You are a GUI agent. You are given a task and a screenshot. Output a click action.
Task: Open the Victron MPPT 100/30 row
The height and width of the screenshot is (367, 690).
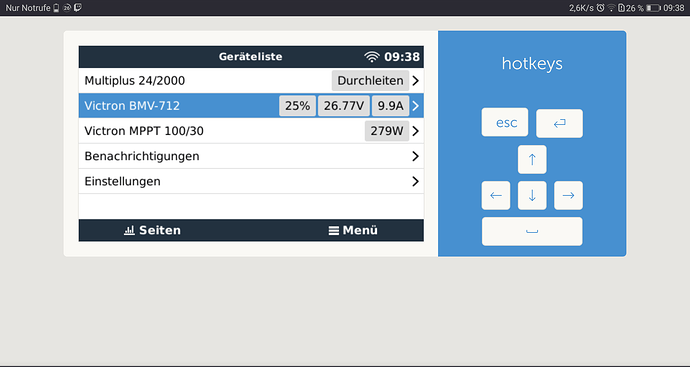click(x=251, y=131)
